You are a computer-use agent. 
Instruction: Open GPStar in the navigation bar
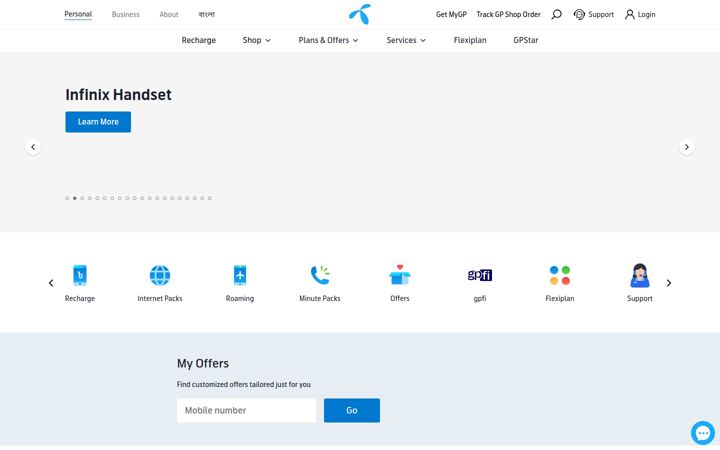526,40
